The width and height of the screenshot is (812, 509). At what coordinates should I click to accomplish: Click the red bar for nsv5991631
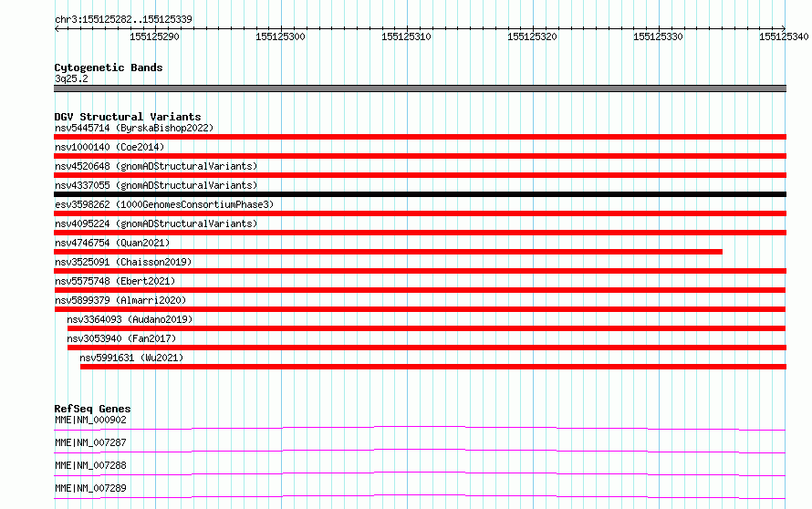coord(433,367)
